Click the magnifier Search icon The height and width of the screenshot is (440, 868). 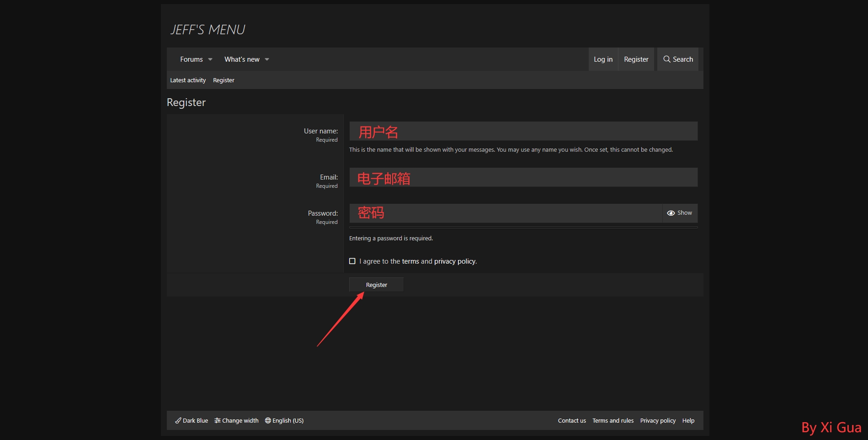pyautogui.click(x=667, y=59)
